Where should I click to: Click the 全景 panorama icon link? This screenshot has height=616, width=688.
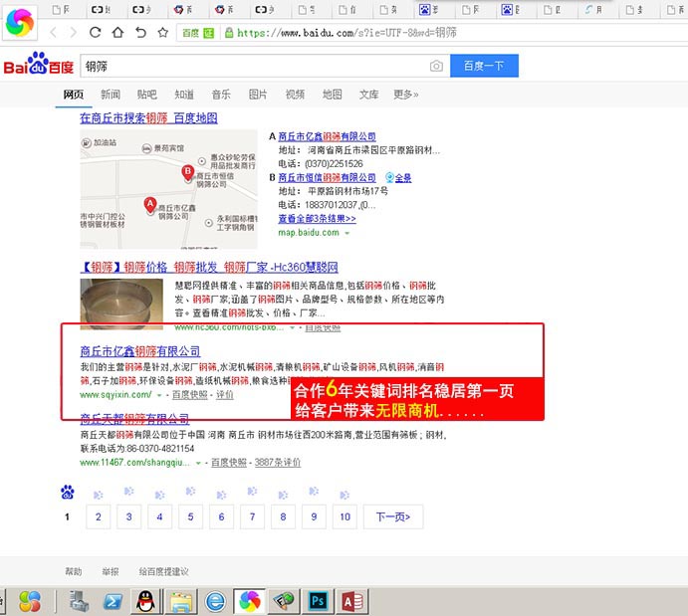[398, 177]
